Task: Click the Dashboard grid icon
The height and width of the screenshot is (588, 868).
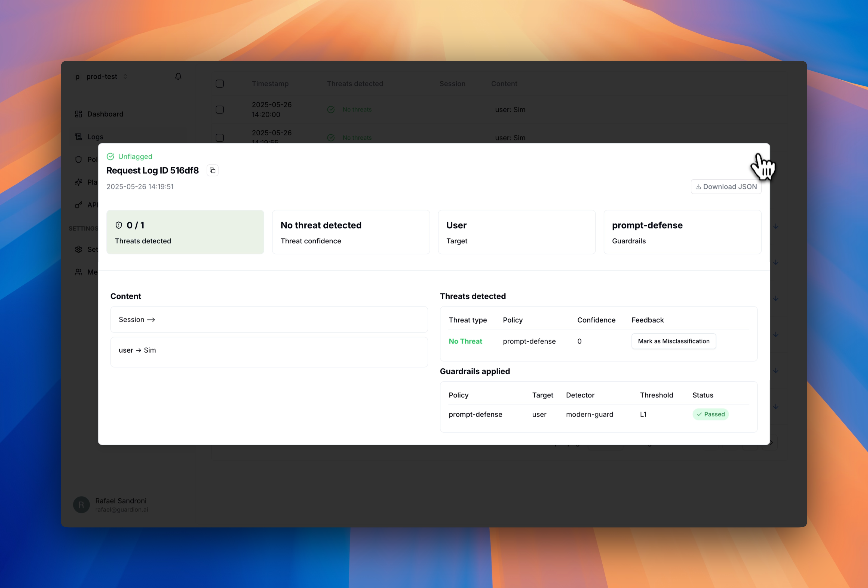Action: click(x=78, y=114)
